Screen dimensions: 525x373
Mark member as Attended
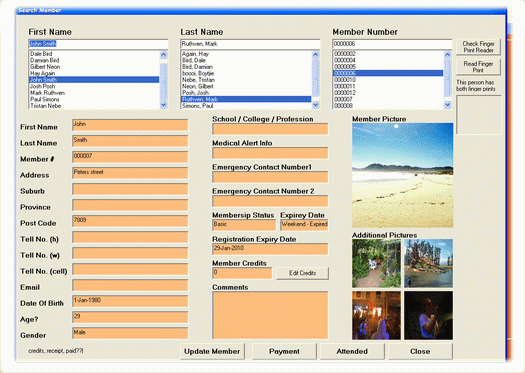coord(352,351)
